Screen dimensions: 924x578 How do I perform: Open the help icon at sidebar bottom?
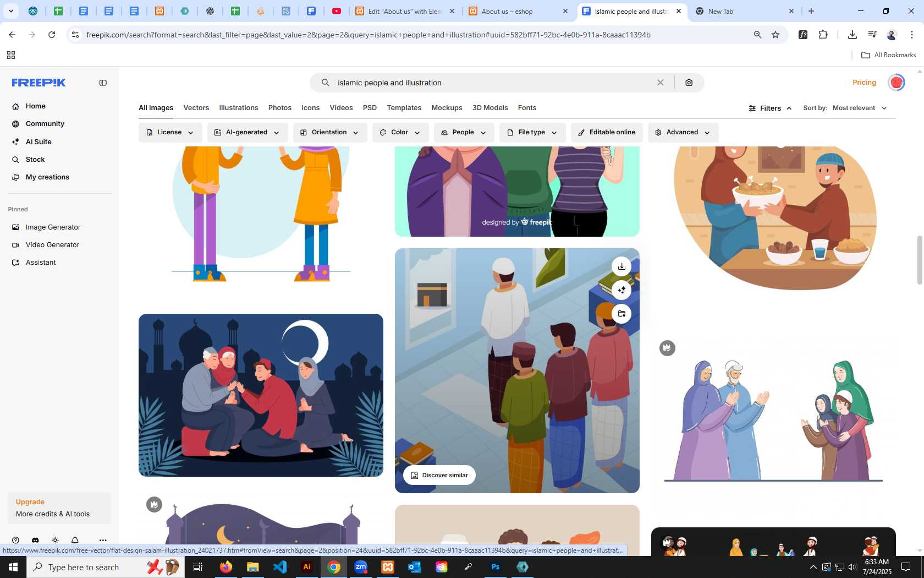coord(15,541)
